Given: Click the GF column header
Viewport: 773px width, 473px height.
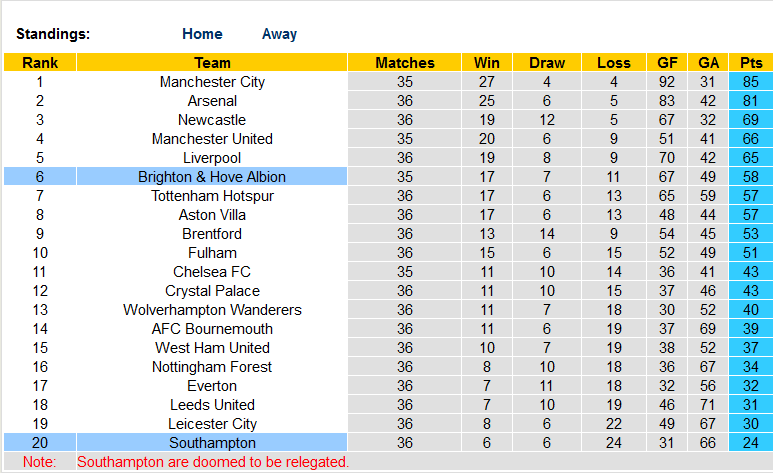Looking at the screenshot, I should tap(667, 63).
